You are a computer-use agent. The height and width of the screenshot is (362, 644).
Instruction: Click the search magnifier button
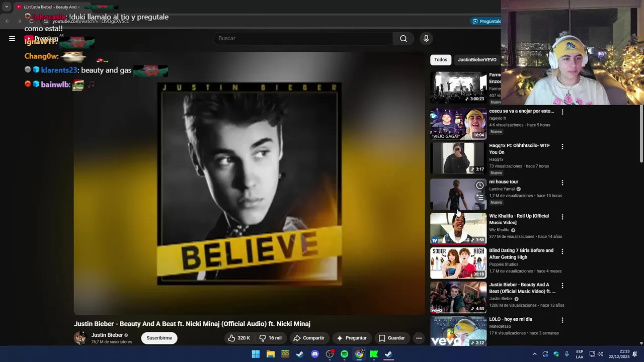pyautogui.click(x=404, y=39)
